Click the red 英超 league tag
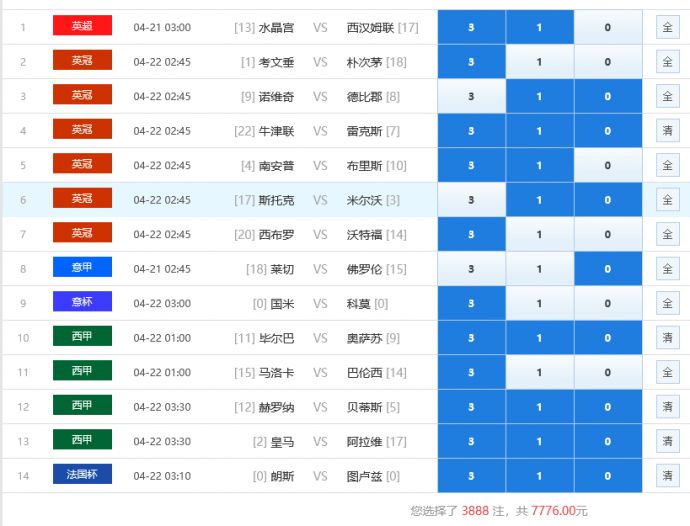 point(82,26)
